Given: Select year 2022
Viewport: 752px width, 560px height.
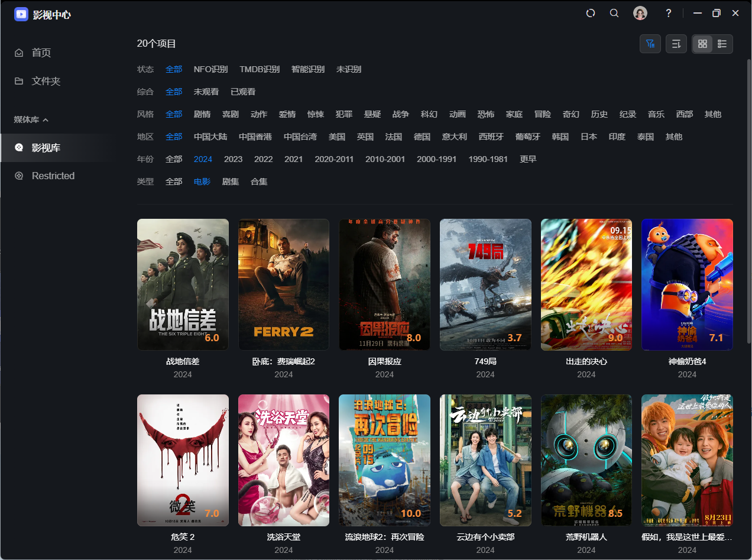Looking at the screenshot, I should 264,159.
